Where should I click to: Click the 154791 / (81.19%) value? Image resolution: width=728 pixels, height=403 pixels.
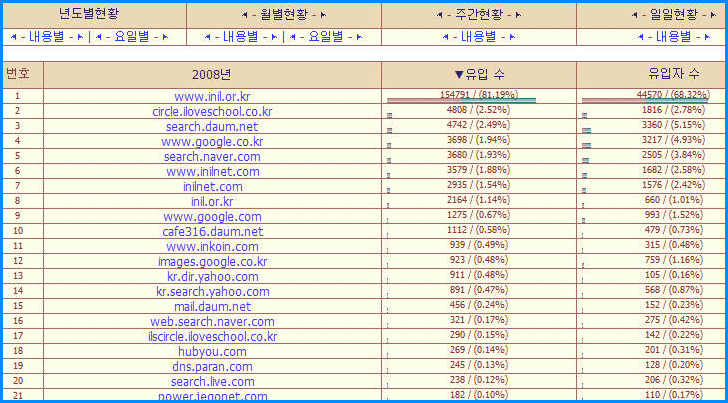[479, 95]
